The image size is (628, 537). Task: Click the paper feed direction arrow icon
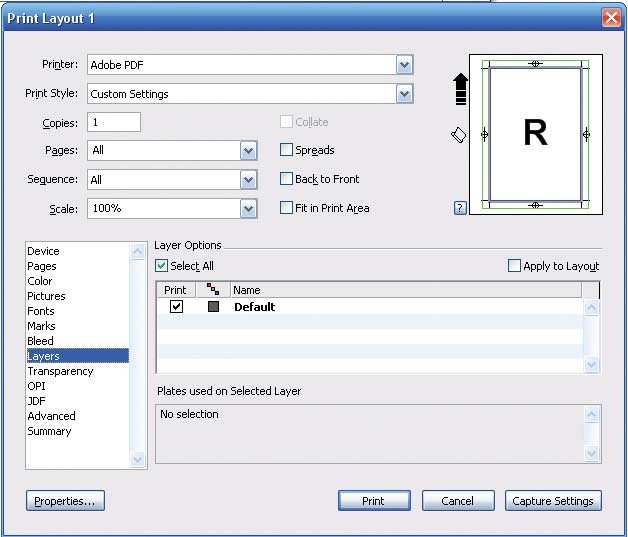point(461,89)
